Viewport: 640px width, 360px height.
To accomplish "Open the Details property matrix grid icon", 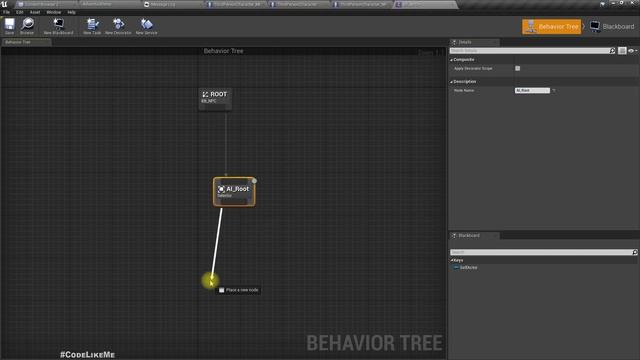I will (622, 51).
